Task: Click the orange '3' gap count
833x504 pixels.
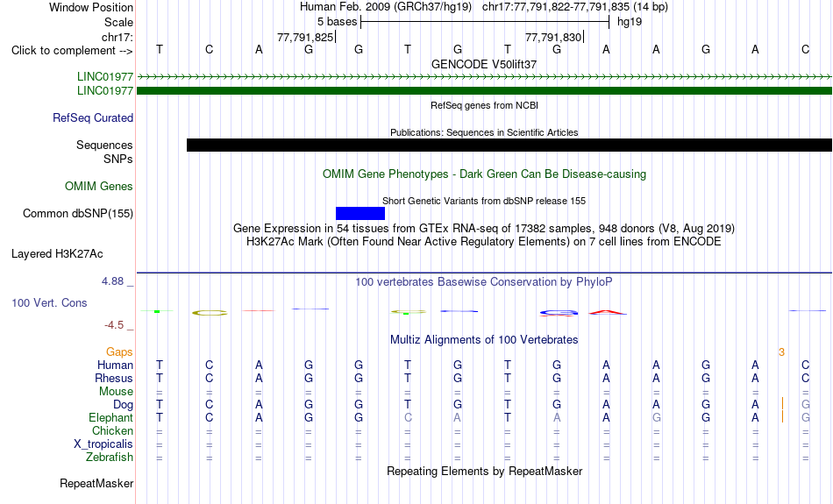Action: coord(781,352)
